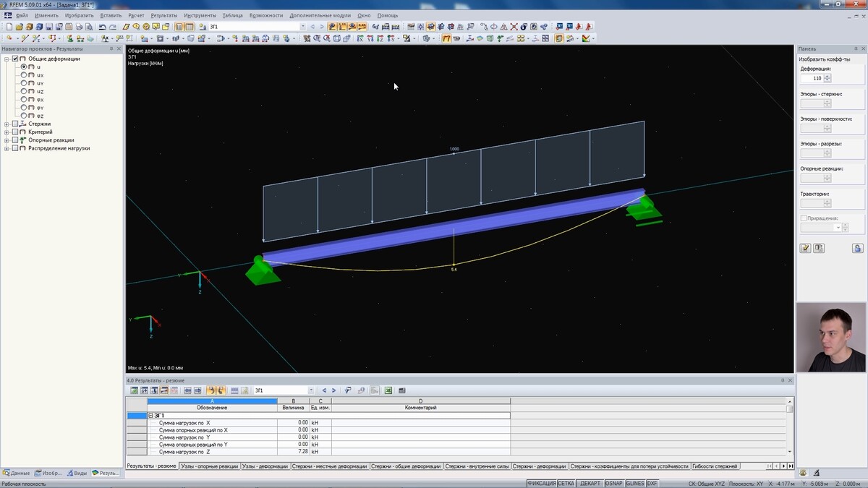Toggle СЕТКА in status bar
The height and width of the screenshot is (488, 868).
566,484
